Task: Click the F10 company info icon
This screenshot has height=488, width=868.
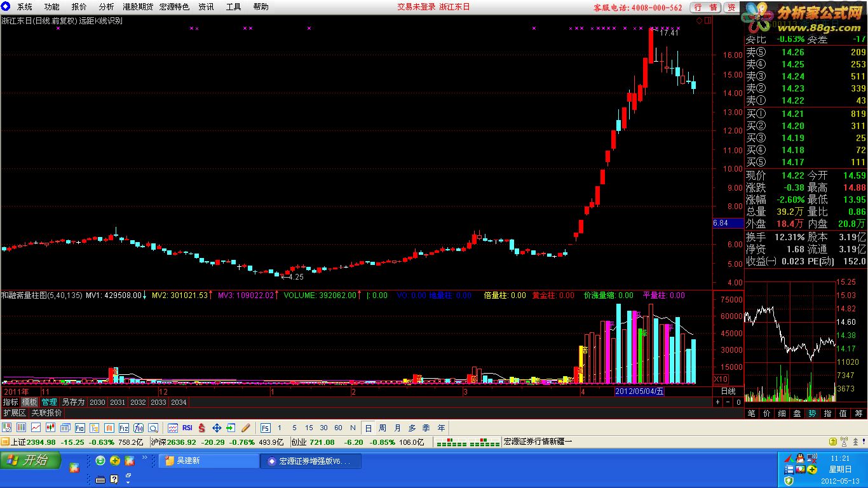Action: 80,428
